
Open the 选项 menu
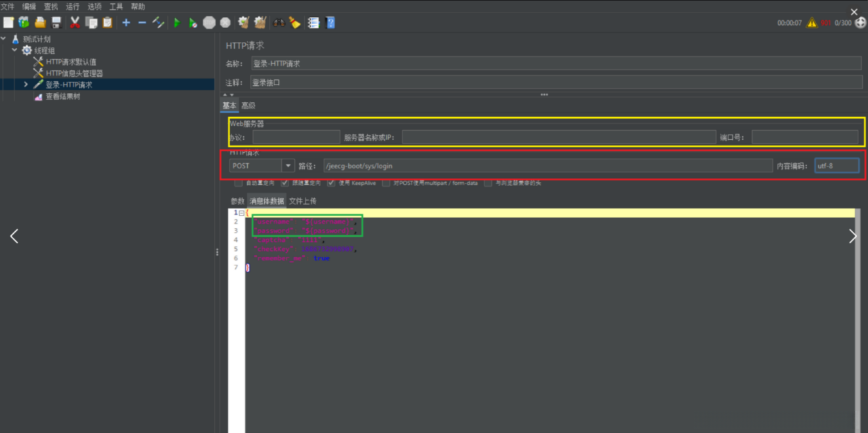coord(94,7)
